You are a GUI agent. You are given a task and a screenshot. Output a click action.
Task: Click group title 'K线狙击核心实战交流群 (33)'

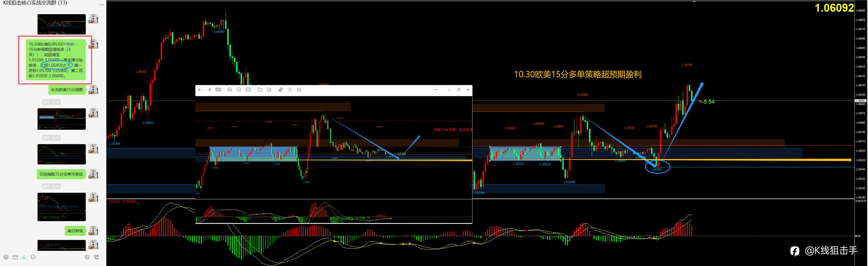pyautogui.click(x=35, y=3)
